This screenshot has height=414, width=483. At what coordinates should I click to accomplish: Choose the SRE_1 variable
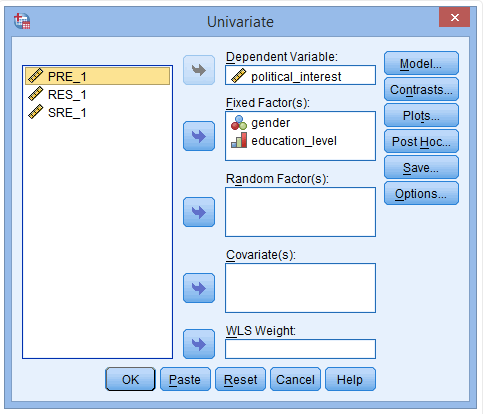97,113
